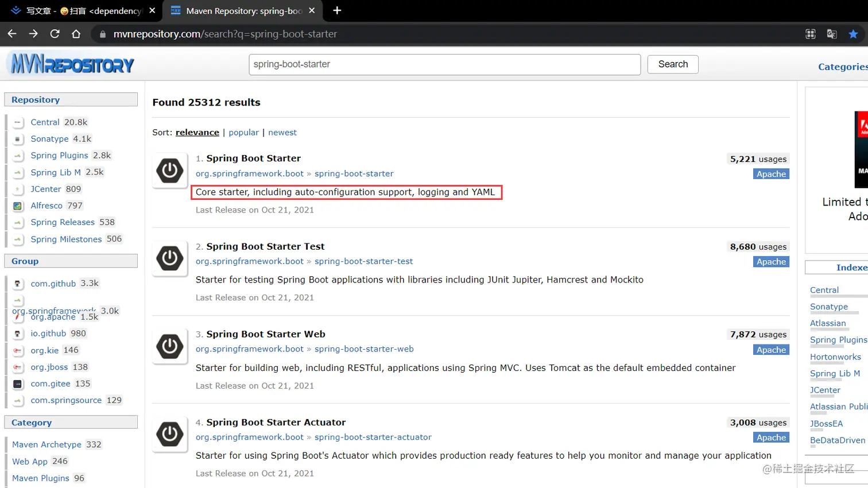Select the Maven Repository spring-boot tab
Image resolution: width=868 pixels, height=488 pixels.
click(244, 11)
